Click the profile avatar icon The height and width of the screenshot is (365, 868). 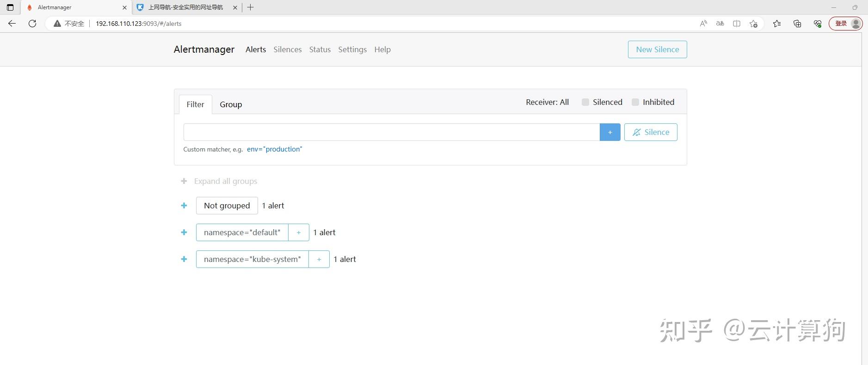[x=856, y=24]
